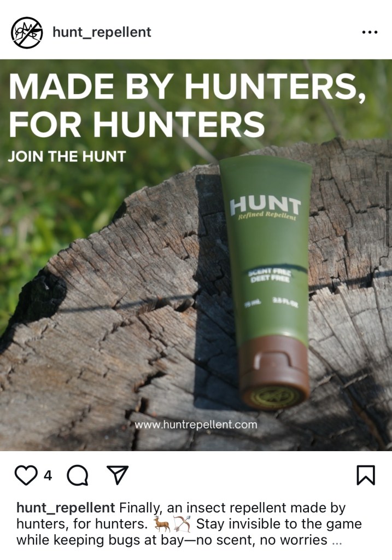This screenshot has width=392, height=560.
Task: View the likes count next to the heart
Action: coord(48,476)
